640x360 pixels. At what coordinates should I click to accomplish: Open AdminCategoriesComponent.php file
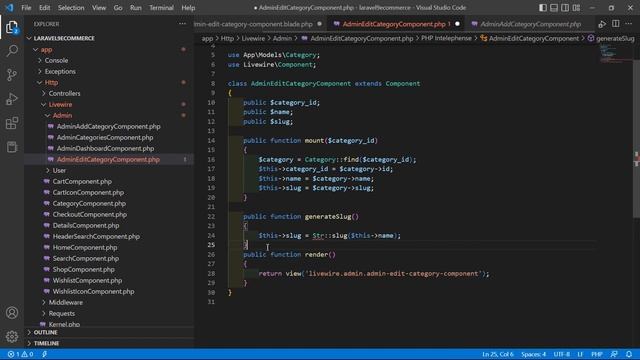(x=105, y=138)
